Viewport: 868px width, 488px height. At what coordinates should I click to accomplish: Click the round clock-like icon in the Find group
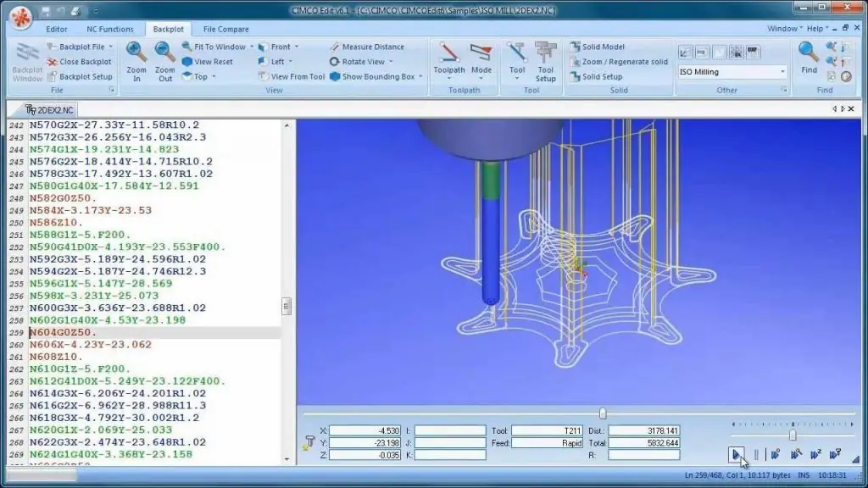[x=846, y=76]
